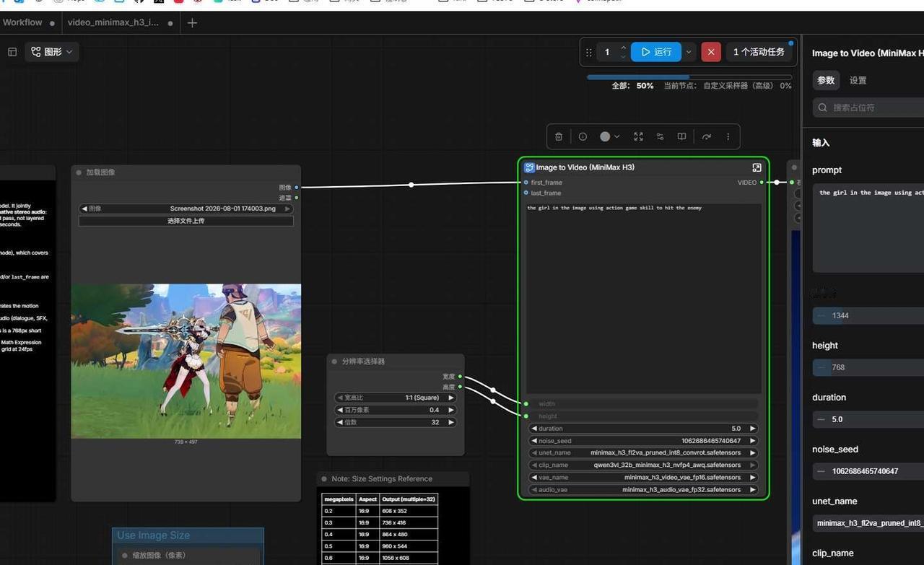Open the 1个活动任务 active tasks button
Viewport: 924px width, 565px height.
point(759,52)
